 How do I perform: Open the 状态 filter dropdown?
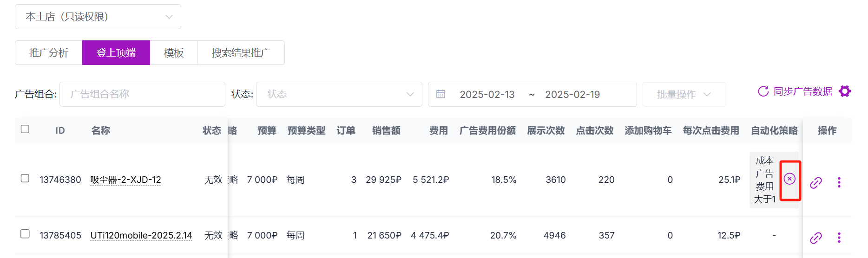339,94
